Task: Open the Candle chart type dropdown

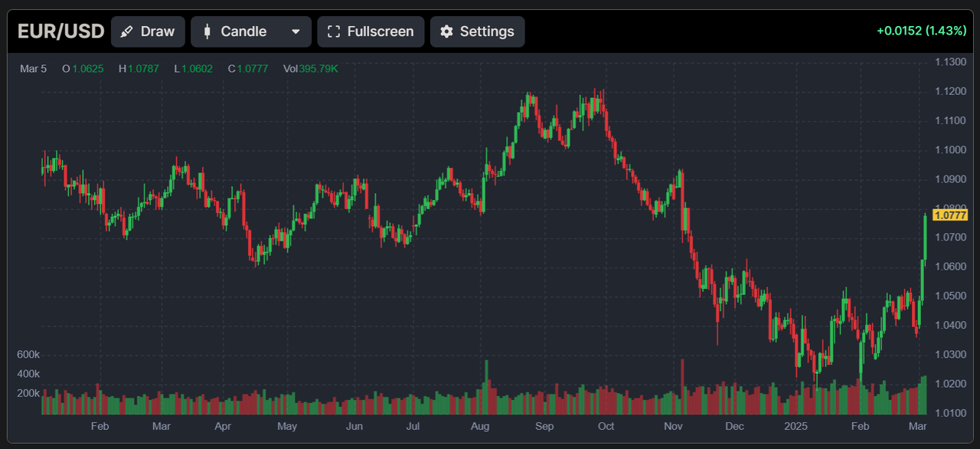Action: click(x=251, y=31)
